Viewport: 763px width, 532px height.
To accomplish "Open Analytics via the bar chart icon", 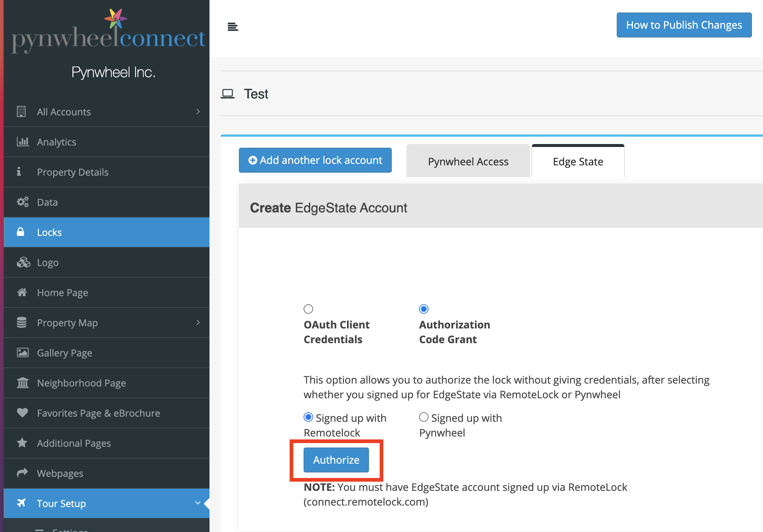I will coord(23,142).
